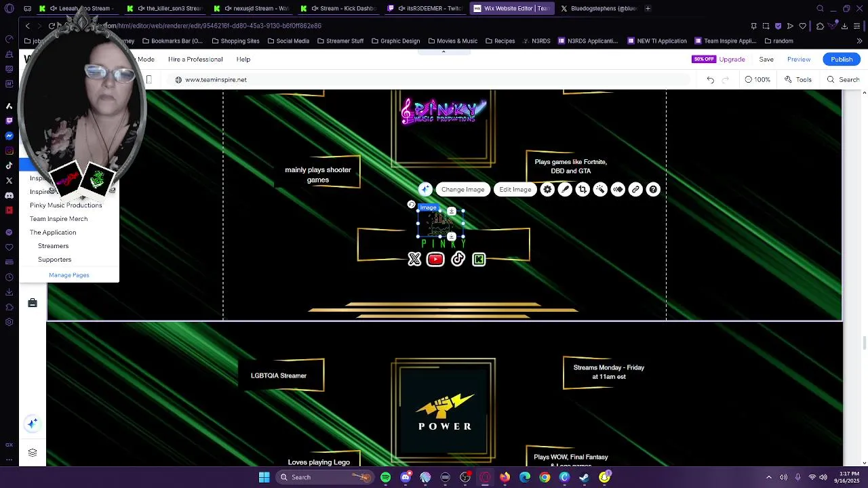Open Google Chrome from taskbar
Screen dimensions: 868x488
point(545,477)
